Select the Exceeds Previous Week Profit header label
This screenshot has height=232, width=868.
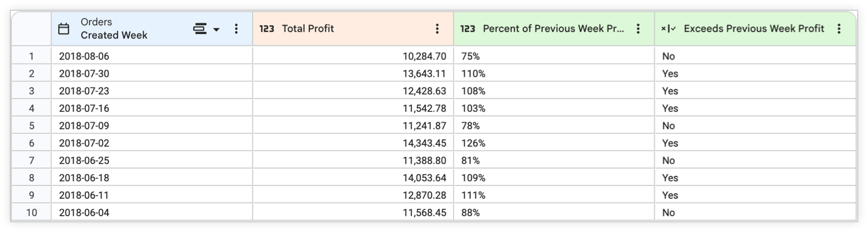tap(754, 28)
